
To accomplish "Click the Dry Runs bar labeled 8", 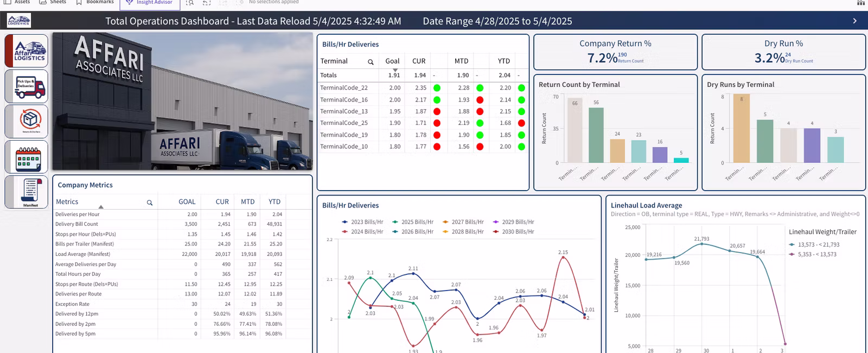I will [x=741, y=128].
